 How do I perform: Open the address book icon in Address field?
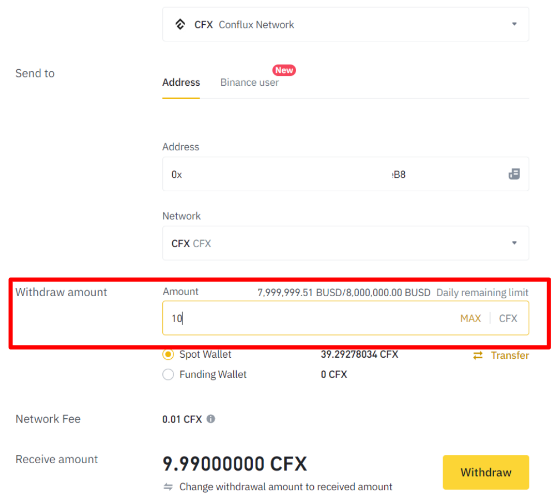(x=514, y=174)
